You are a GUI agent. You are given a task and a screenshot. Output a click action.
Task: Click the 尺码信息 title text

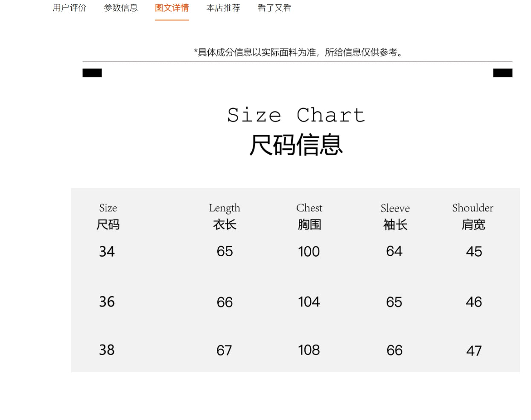tap(296, 145)
